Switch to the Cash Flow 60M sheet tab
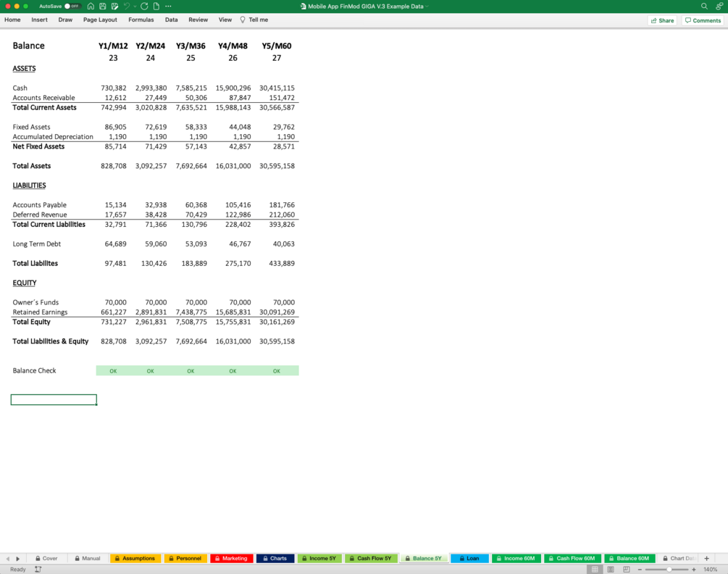 pos(572,558)
